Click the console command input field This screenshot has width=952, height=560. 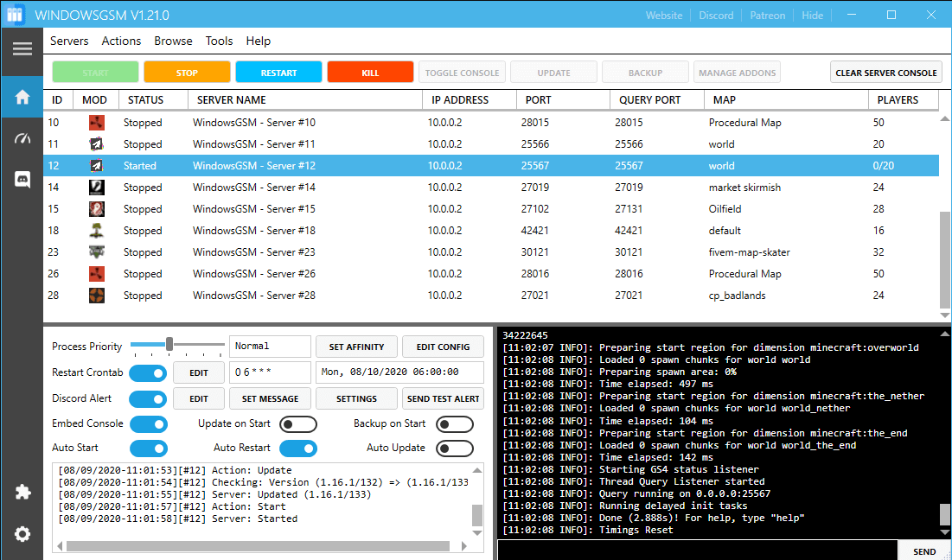click(x=698, y=550)
